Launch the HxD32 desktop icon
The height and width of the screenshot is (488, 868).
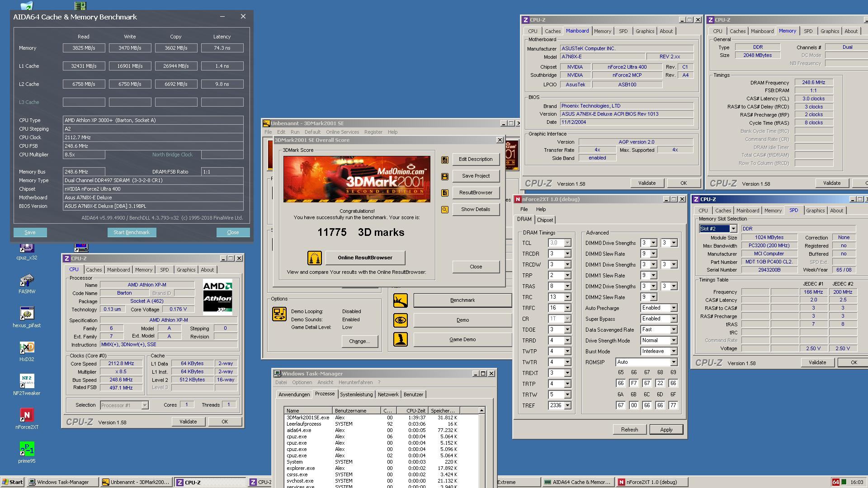tap(27, 351)
